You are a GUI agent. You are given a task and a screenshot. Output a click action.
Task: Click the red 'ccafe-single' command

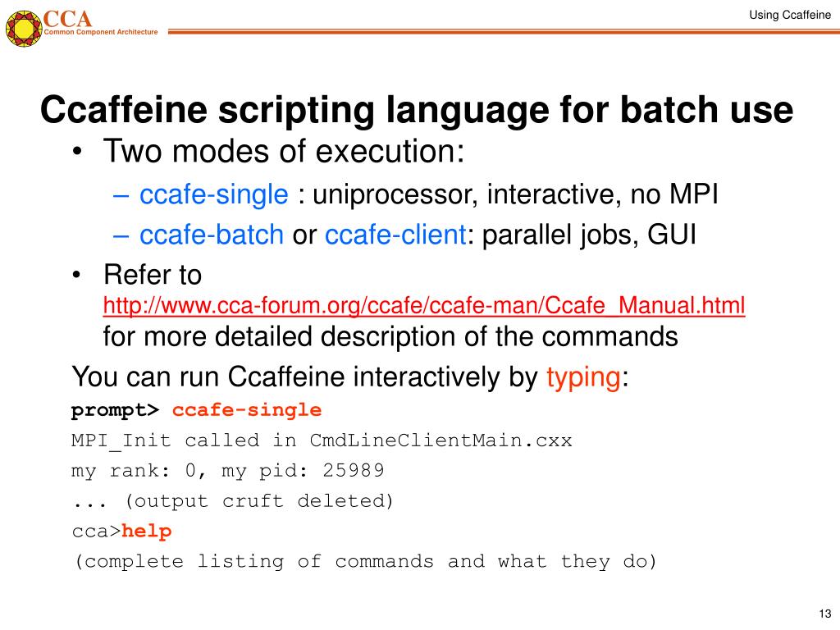pyautogui.click(x=247, y=410)
